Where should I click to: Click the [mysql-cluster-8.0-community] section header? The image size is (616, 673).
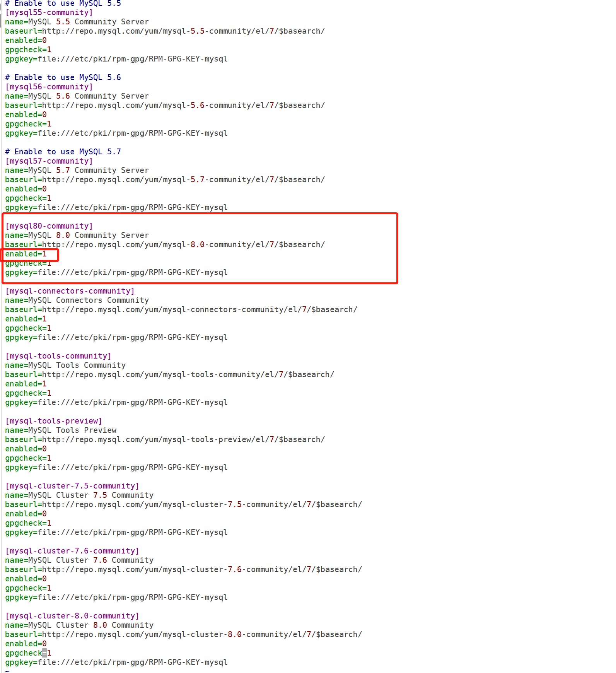pyautogui.click(x=72, y=616)
